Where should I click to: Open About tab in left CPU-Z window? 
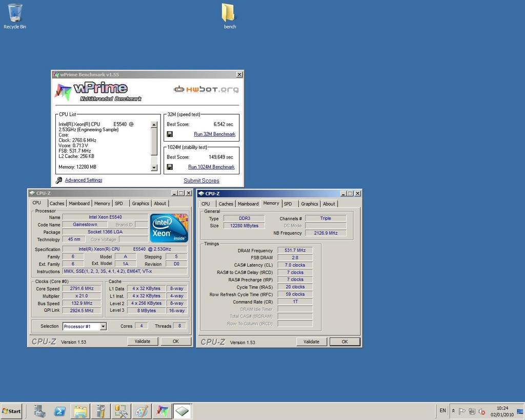pyautogui.click(x=160, y=203)
